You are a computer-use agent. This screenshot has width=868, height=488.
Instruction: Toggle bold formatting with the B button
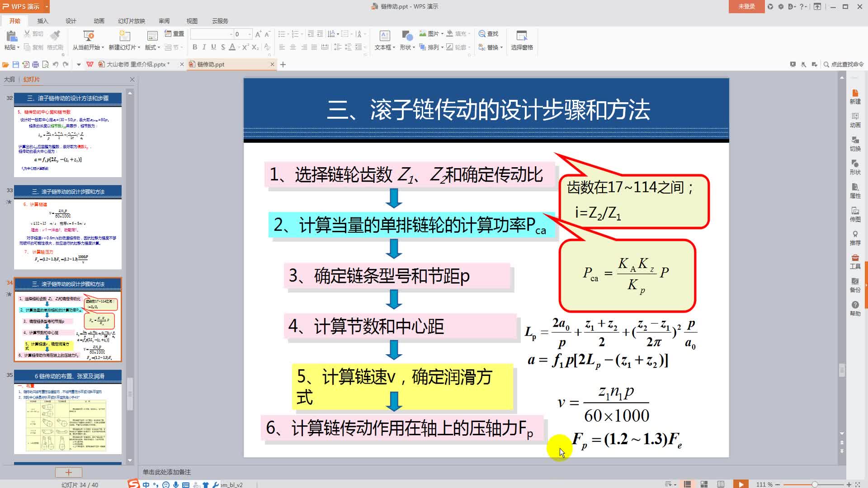[194, 47]
